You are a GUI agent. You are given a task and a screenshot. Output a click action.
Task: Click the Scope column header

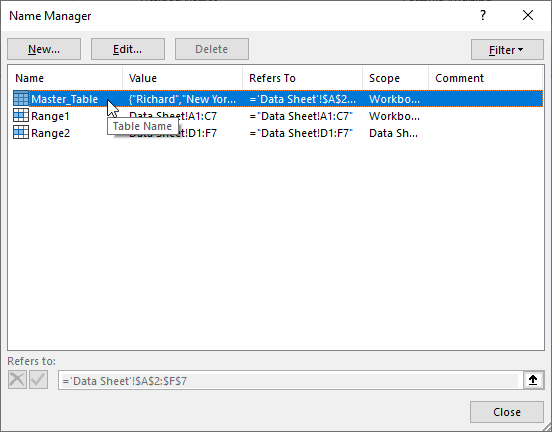pyautogui.click(x=395, y=78)
